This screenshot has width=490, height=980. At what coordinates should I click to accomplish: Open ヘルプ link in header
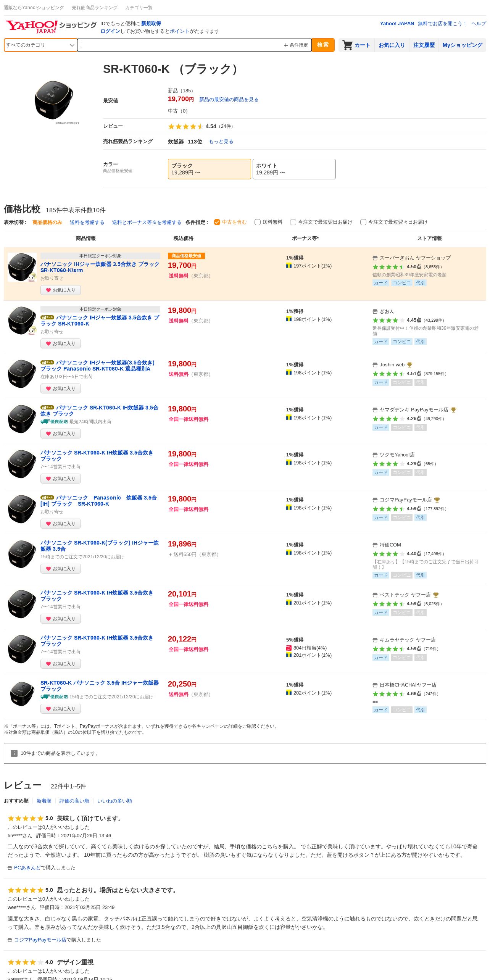pyautogui.click(x=479, y=24)
